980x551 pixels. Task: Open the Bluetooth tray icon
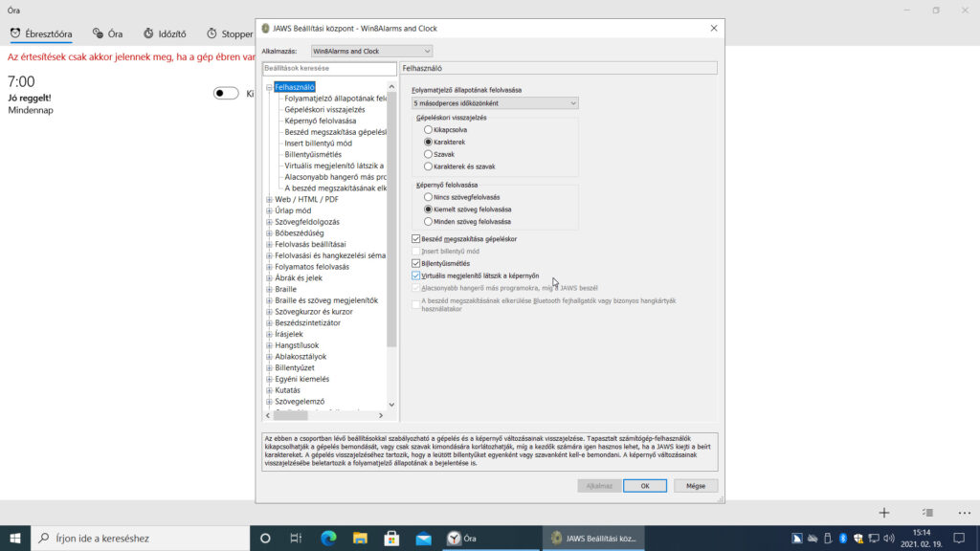click(x=843, y=538)
